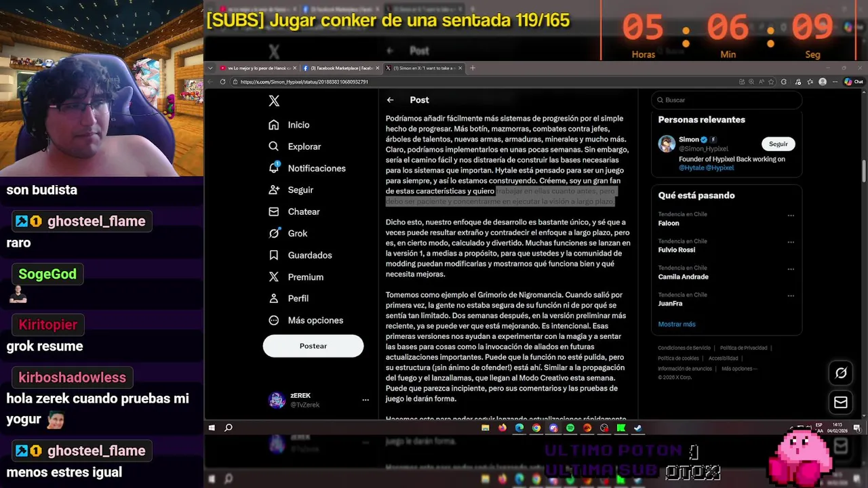This screenshot has width=868, height=488.
Task: Click the Buscar search field
Action: tap(727, 100)
